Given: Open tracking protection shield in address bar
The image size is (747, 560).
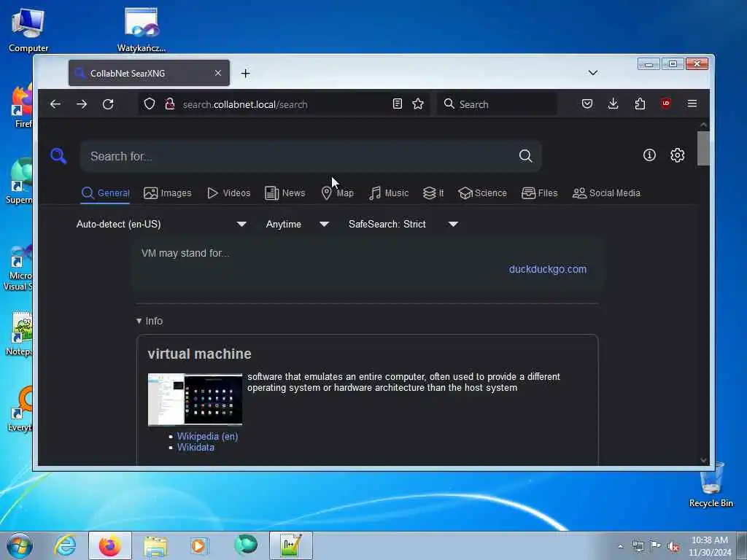Looking at the screenshot, I should [150, 104].
